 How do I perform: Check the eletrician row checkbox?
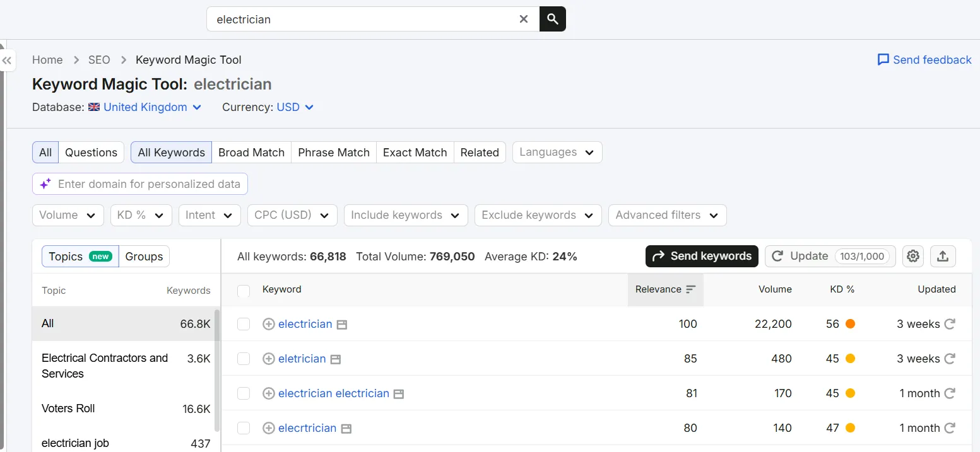pyautogui.click(x=244, y=359)
